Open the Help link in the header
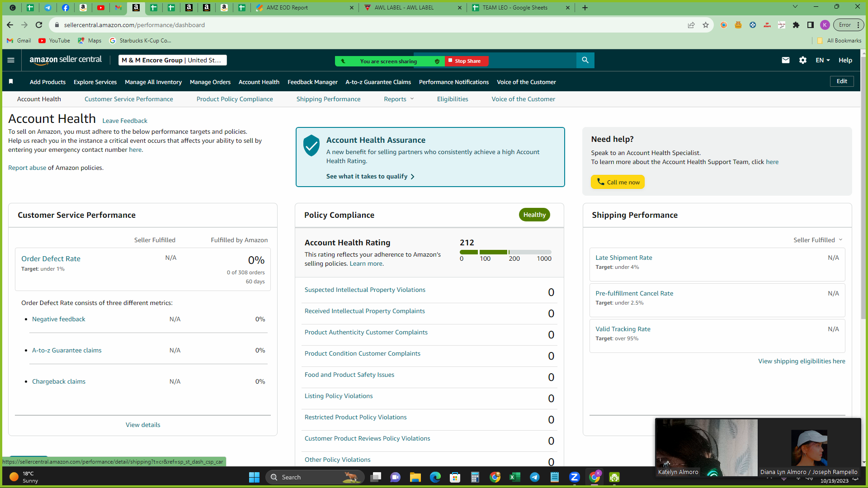Image resolution: width=868 pixels, height=488 pixels. [x=845, y=60]
